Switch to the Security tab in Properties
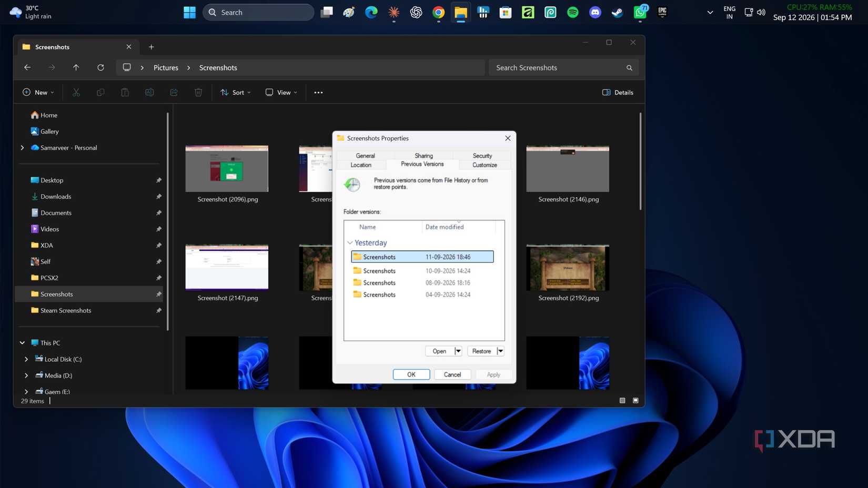This screenshot has width=868, height=488. [x=482, y=156]
